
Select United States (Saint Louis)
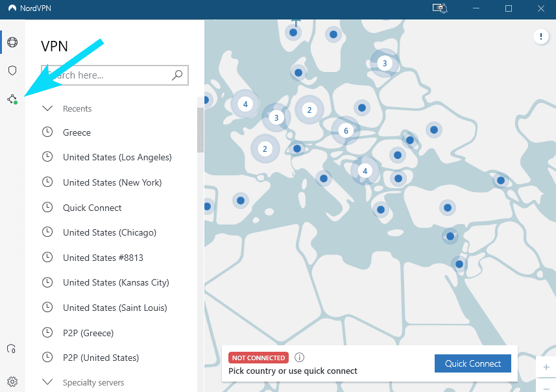[x=115, y=308]
